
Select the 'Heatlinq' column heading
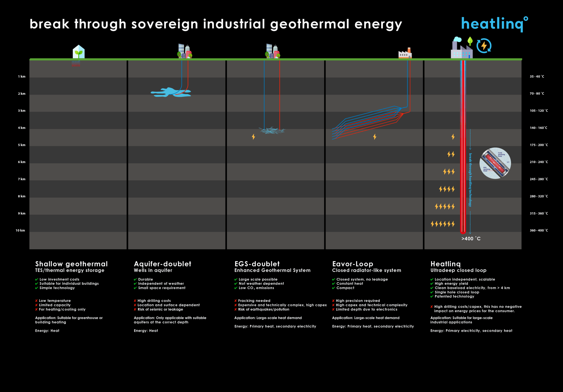coord(446,264)
